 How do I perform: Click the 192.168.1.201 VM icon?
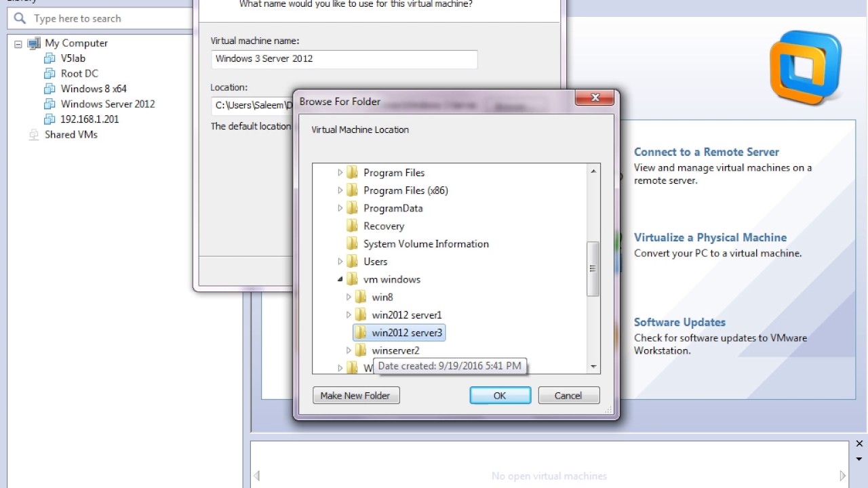(50, 119)
